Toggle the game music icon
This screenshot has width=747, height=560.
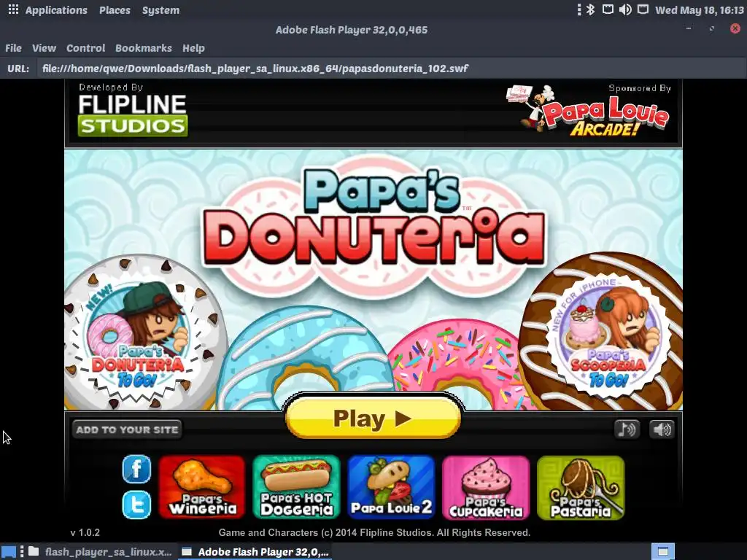(x=627, y=429)
